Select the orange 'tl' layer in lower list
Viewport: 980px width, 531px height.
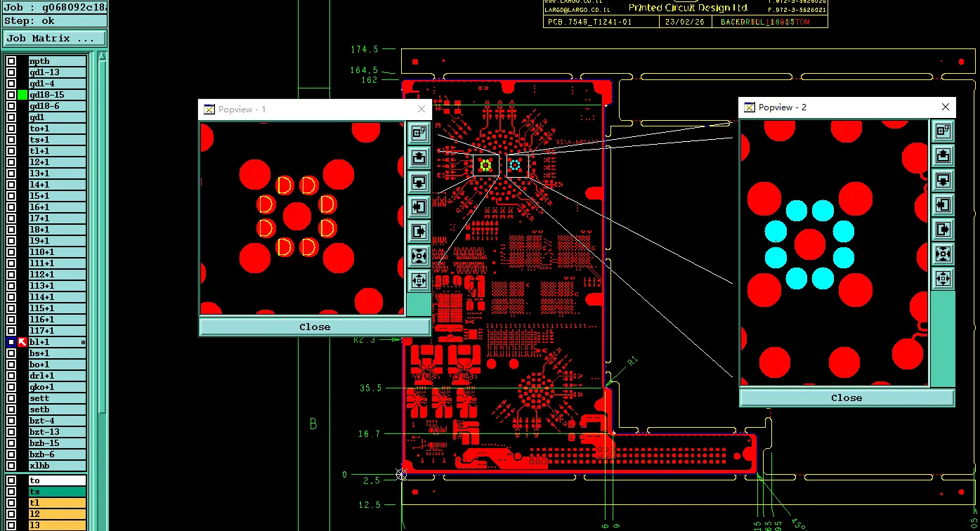tap(57, 503)
